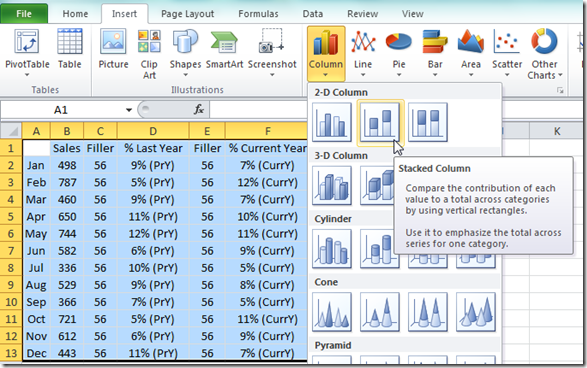This screenshot has width=587, height=368.
Task: Select the Stacked Column chart type
Action: 380,122
